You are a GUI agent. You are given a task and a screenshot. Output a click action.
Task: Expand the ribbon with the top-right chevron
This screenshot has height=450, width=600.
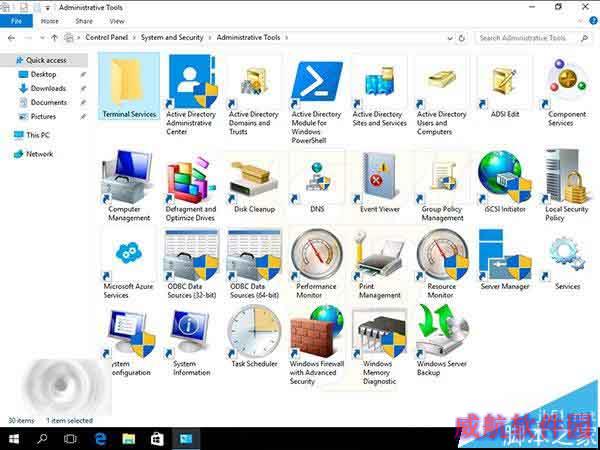582,21
